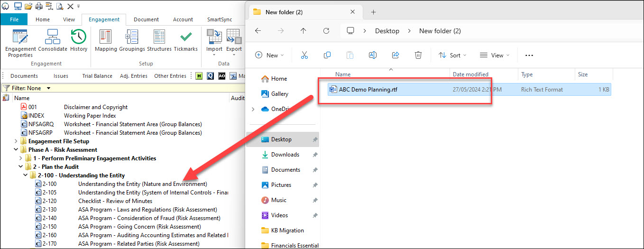The image size is (644, 249).
Task: Open the quick access toolbar customize arrow
Action: pos(78,6)
